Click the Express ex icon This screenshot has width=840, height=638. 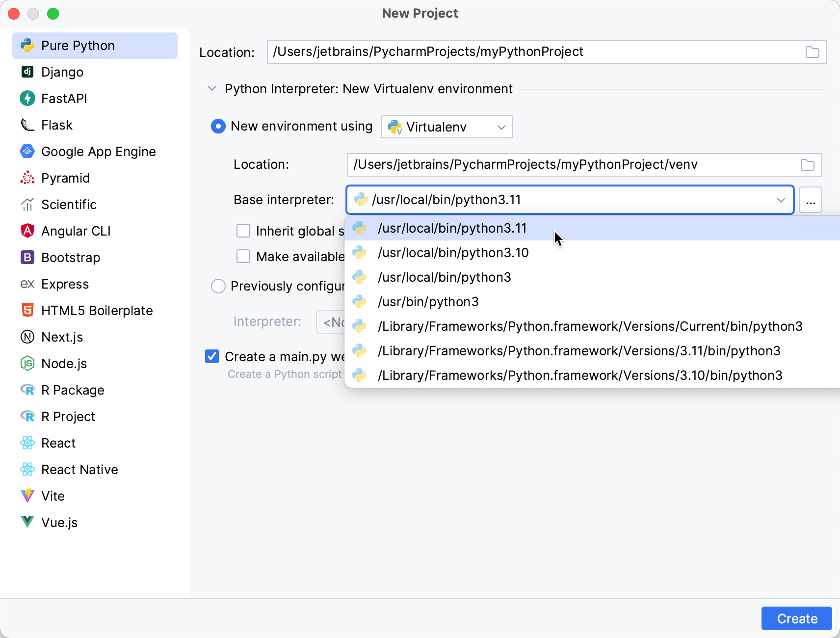27,284
